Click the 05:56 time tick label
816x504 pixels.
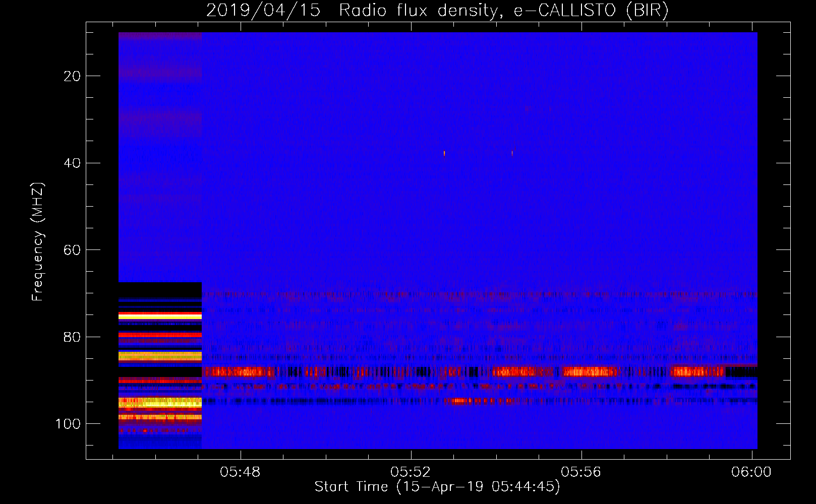tap(581, 472)
